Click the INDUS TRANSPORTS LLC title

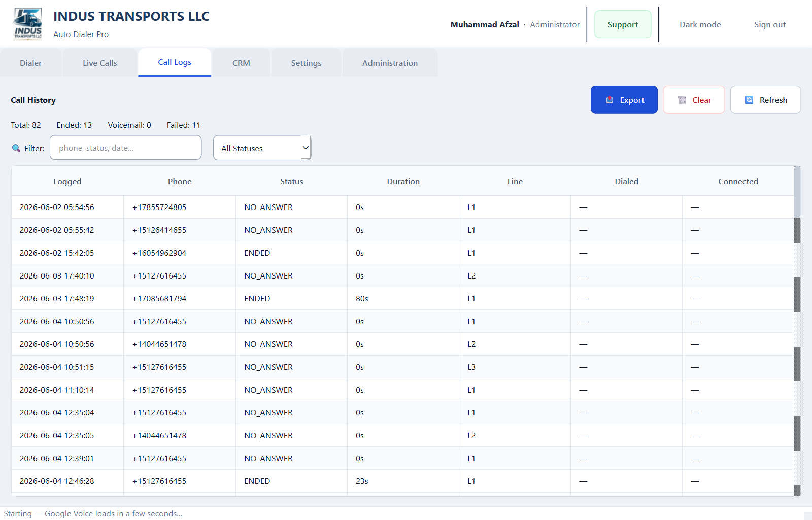click(131, 16)
